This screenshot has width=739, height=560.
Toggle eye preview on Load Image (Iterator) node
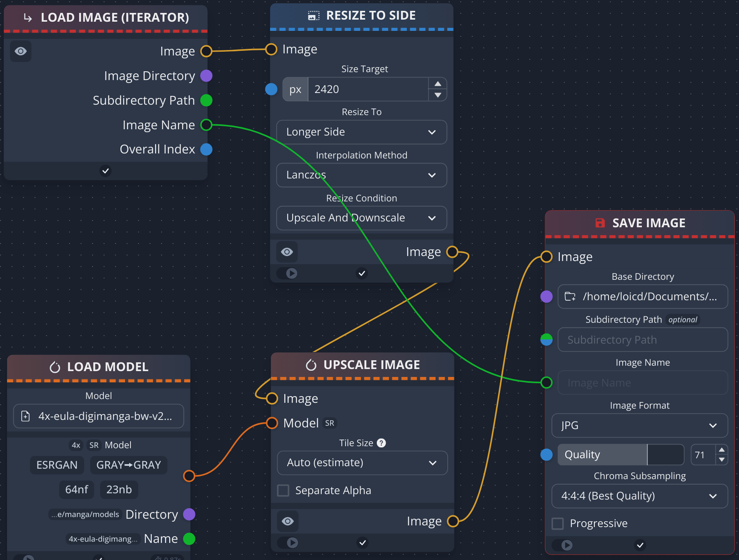(x=20, y=51)
